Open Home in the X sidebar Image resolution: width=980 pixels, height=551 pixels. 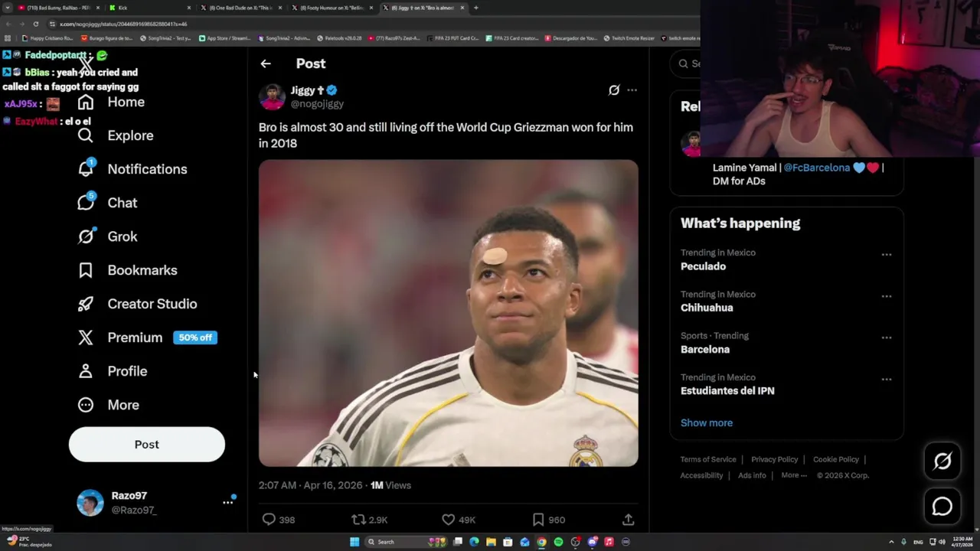coord(113,102)
